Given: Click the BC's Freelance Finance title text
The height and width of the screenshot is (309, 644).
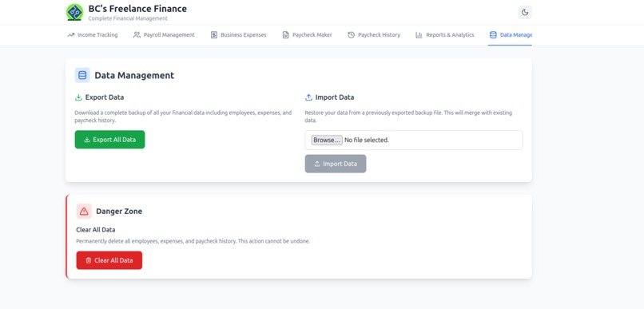Looking at the screenshot, I should [137, 9].
